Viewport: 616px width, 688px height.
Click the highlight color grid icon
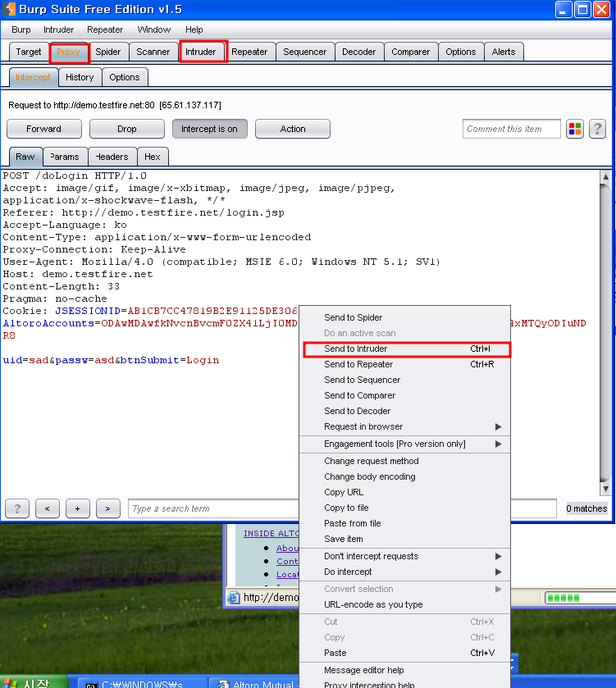575,129
